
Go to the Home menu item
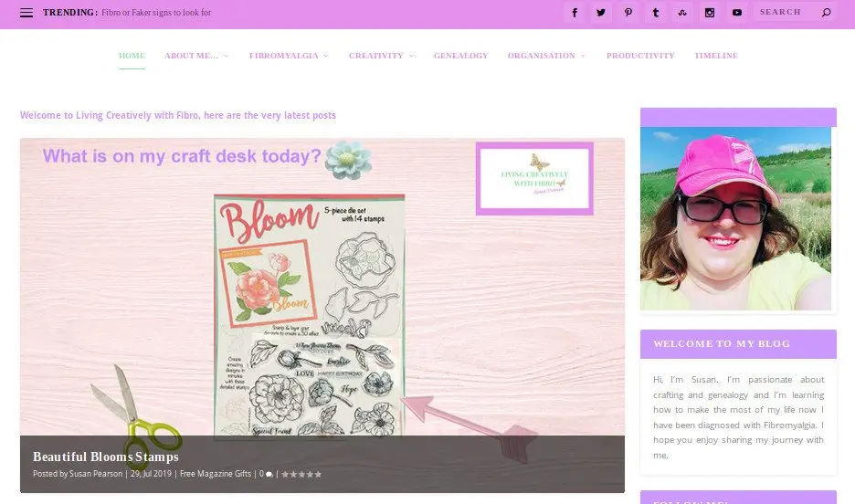[132, 56]
